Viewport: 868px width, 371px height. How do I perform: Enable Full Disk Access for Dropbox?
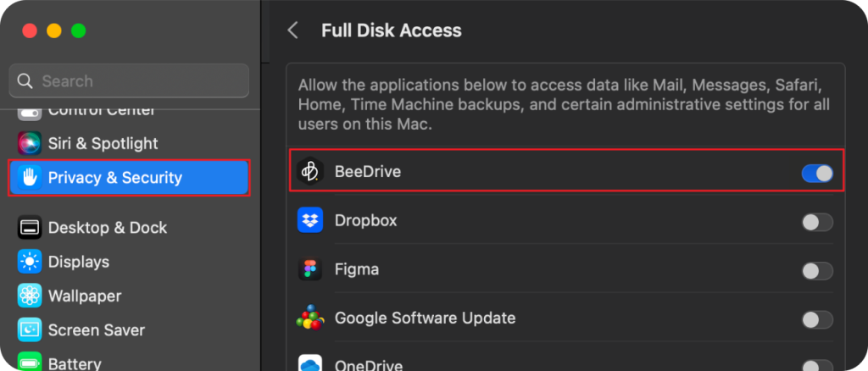(817, 222)
